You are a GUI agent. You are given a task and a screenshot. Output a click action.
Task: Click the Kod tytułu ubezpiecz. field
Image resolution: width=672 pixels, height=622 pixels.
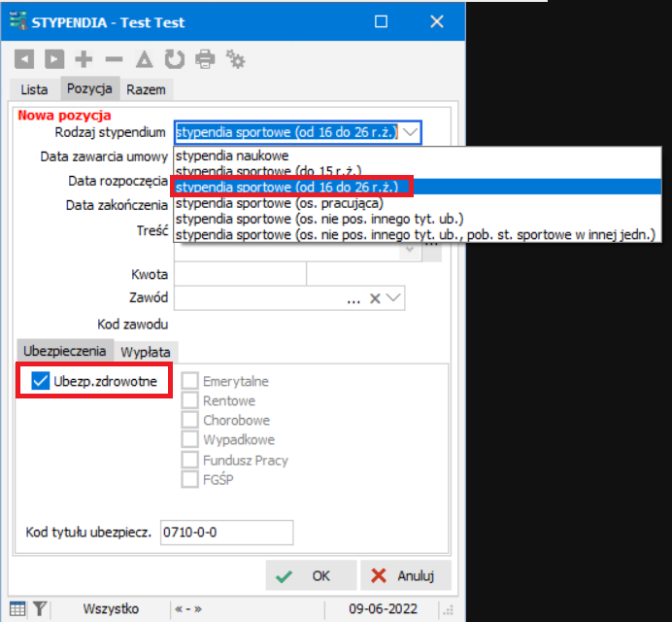[x=226, y=533]
